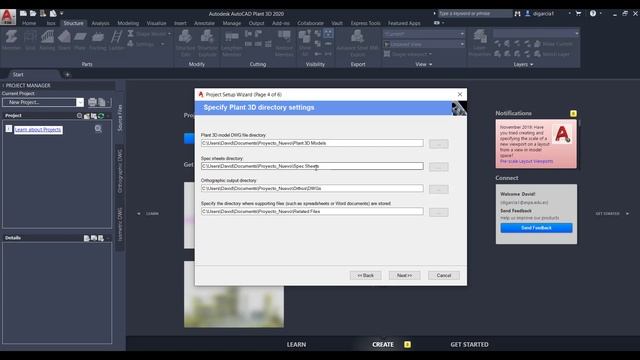The image size is (640, 360).
Task: Switch to the Modeling ribbon tab
Action: [x=128, y=23]
